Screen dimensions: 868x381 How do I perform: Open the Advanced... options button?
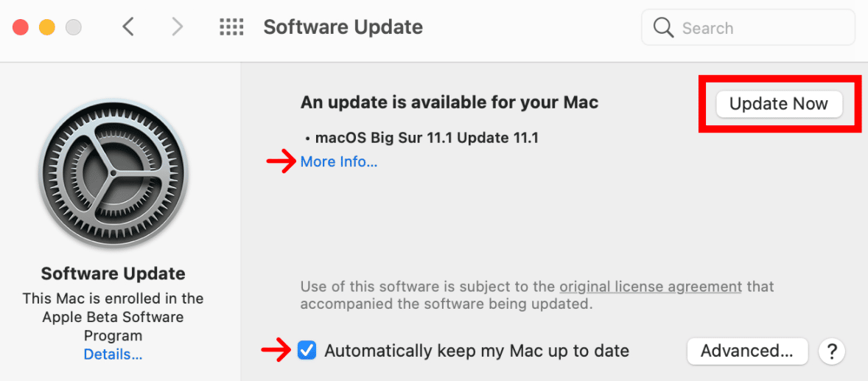click(x=747, y=351)
